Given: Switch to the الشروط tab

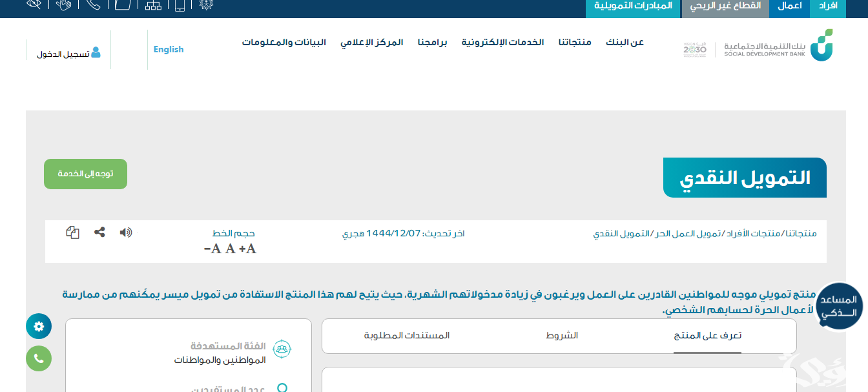Looking at the screenshot, I should coord(562,336).
